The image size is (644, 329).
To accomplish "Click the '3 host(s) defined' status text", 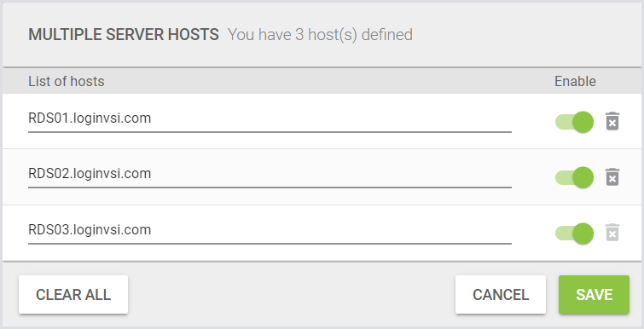I will 354,35.
